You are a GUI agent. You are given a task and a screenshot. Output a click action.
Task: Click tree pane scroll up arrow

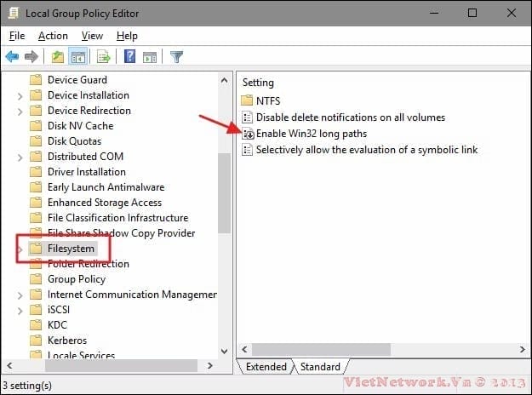pyautogui.click(x=224, y=80)
